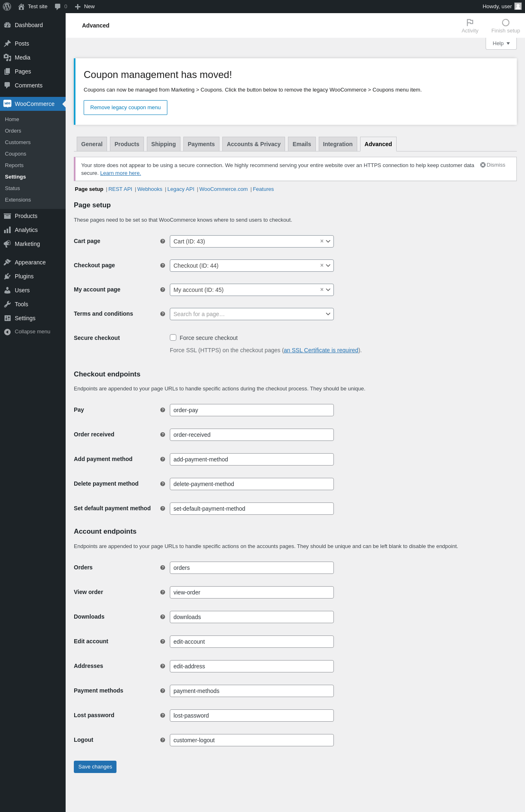Clear the My account page selection
The width and height of the screenshot is (525, 812).
tap(322, 289)
